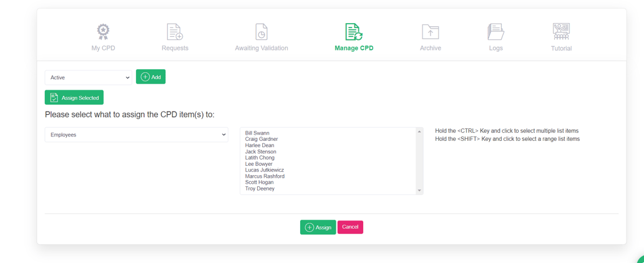Open the Requests document icon

175,31
